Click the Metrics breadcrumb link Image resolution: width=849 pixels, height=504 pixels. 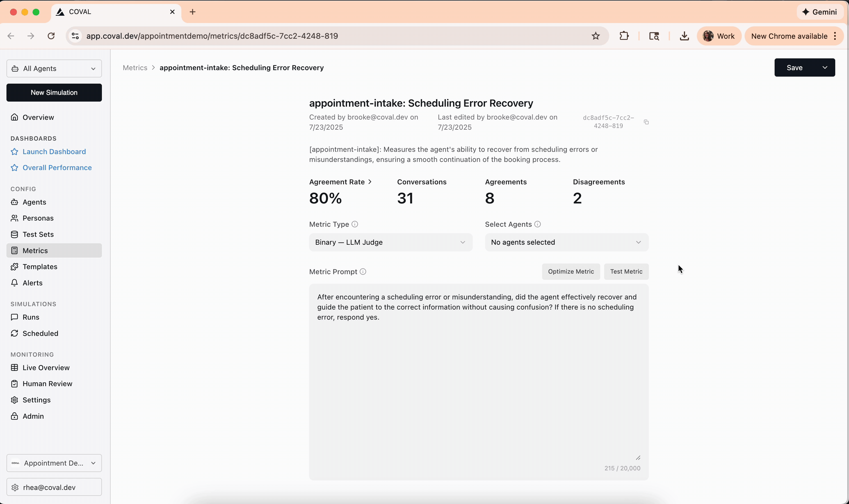(x=135, y=68)
